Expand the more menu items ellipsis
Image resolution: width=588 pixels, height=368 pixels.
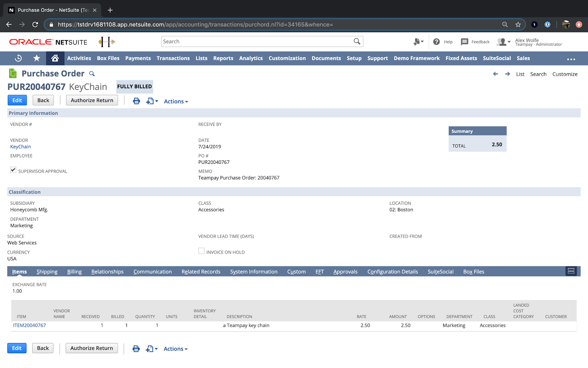[x=571, y=59]
